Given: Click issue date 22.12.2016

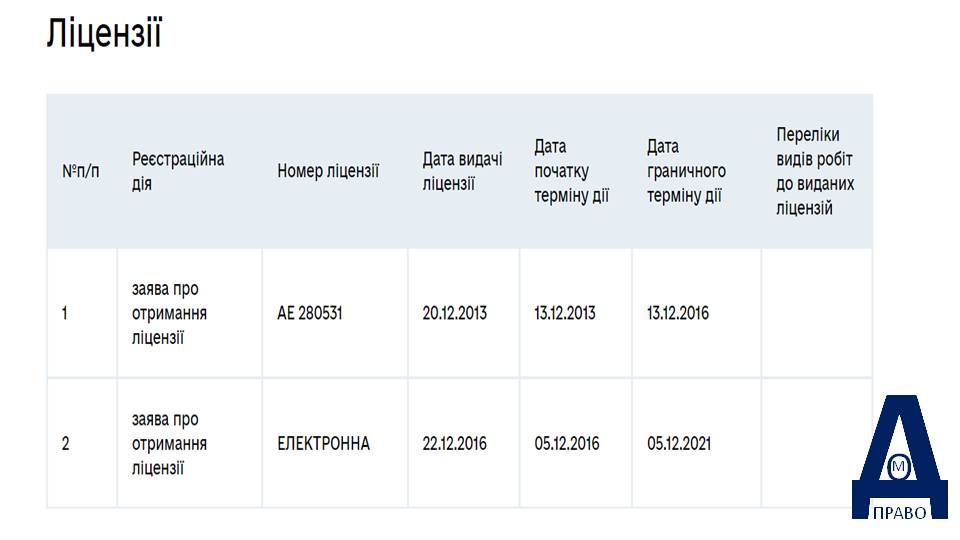Looking at the screenshot, I should pyautogui.click(x=454, y=443).
